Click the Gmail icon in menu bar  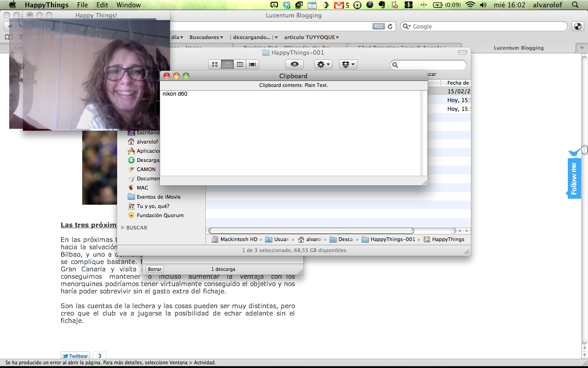(x=339, y=5)
